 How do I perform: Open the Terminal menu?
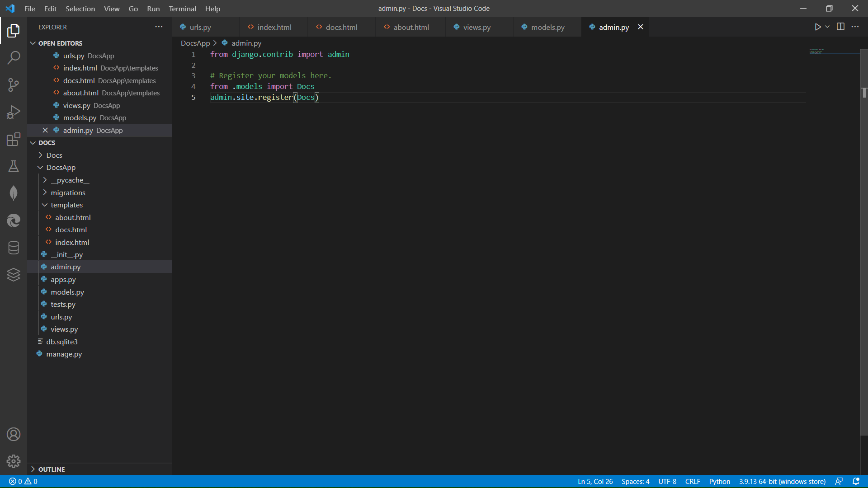tap(182, 9)
